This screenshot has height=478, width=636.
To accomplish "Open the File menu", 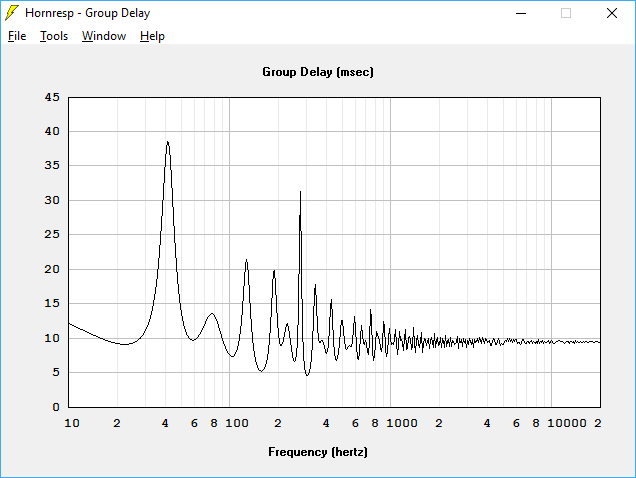I will point(17,36).
